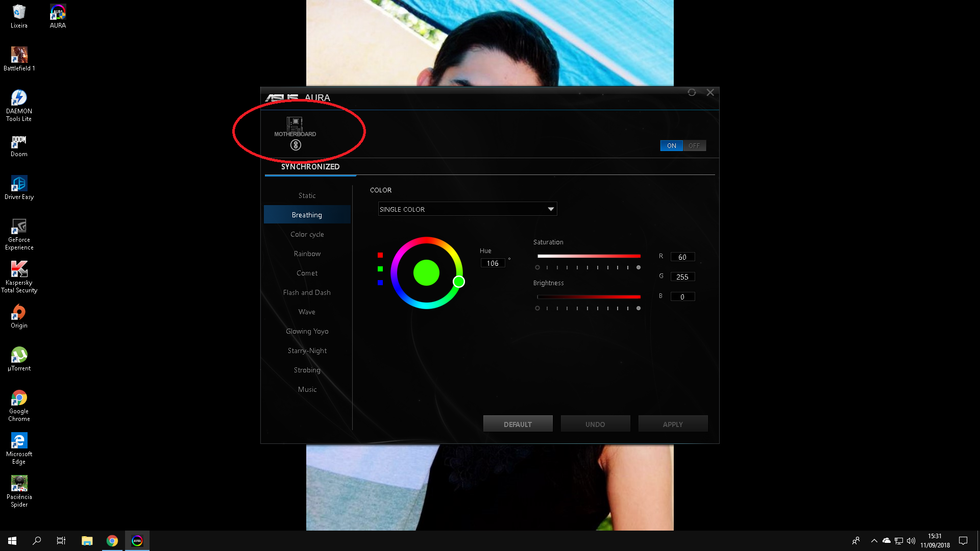The height and width of the screenshot is (551, 980).
Task: Select the Wave effect
Action: 307,312
